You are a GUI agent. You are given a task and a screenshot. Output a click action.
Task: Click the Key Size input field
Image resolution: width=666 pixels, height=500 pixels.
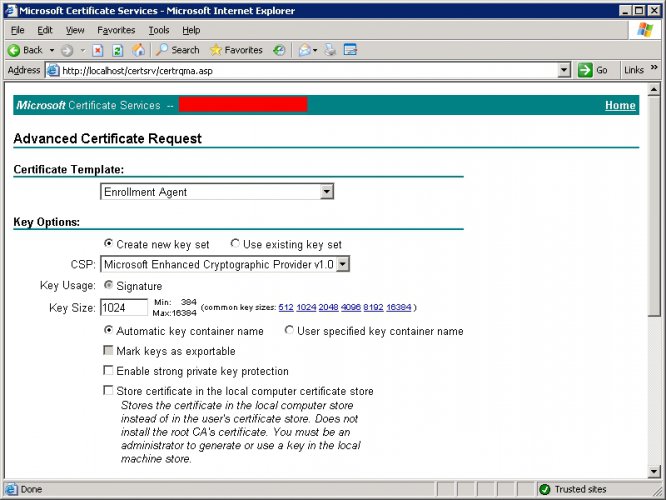click(x=124, y=308)
